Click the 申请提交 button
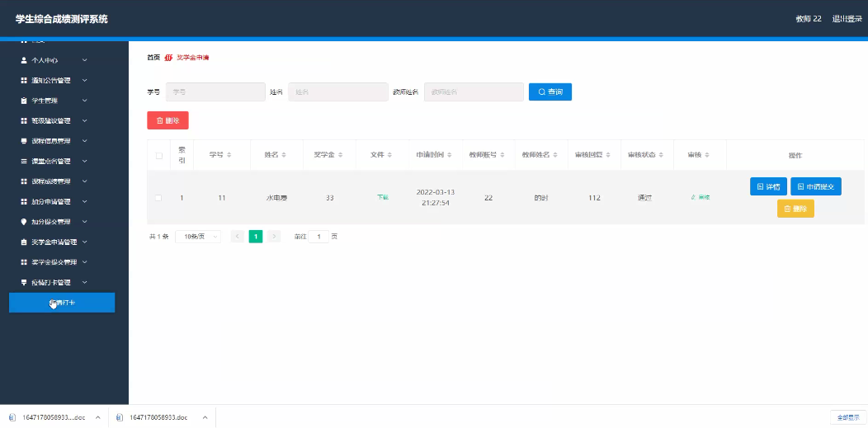This screenshot has width=868, height=428. (816, 186)
